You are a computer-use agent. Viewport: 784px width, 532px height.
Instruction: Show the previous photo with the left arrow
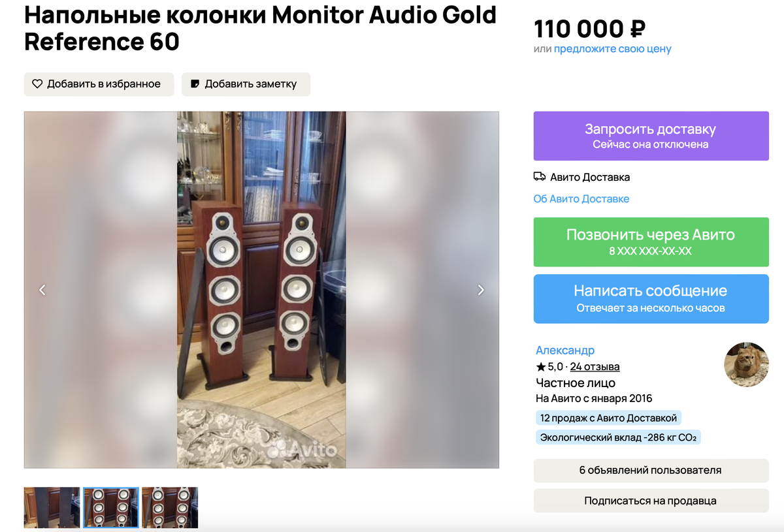[x=42, y=290]
